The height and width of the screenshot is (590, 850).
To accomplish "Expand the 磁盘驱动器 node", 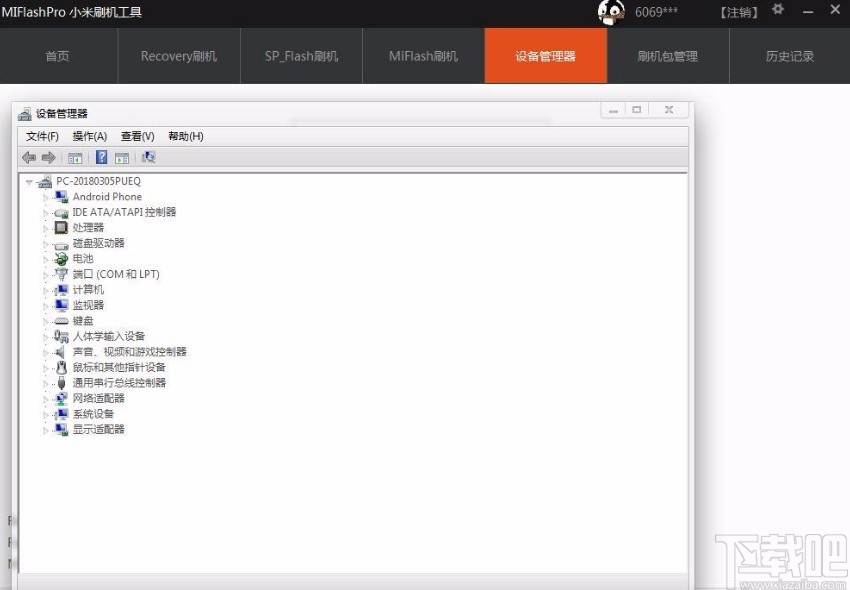I will click(46, 244).
